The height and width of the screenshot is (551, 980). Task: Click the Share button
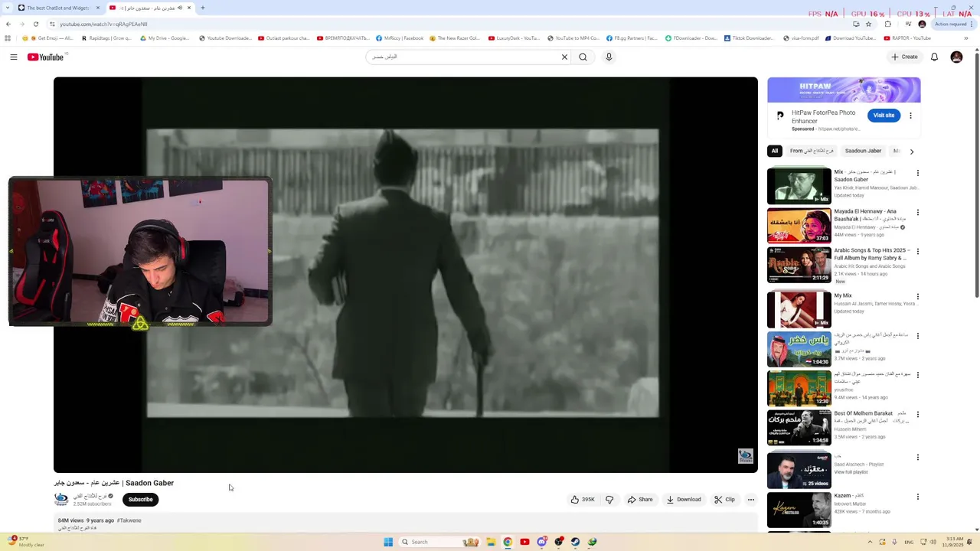640,500
